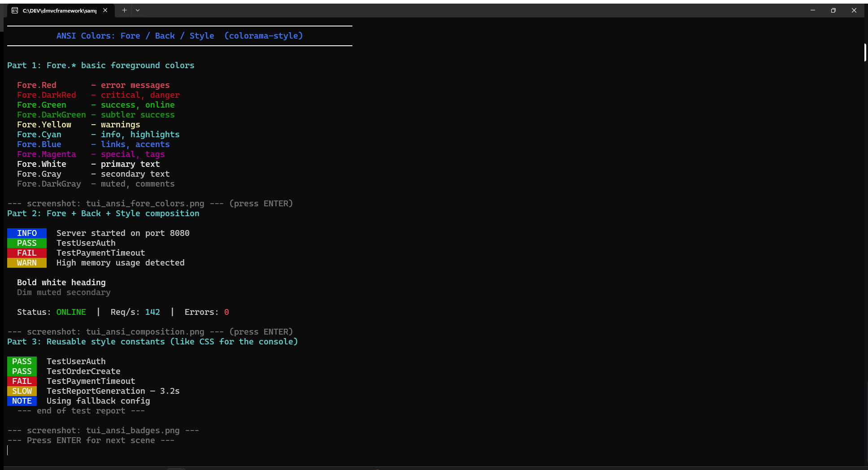The width and height of the screenshot is (868, 470).
Task: Click the blue NOTE badge
Action: click(x=22, y=401)
